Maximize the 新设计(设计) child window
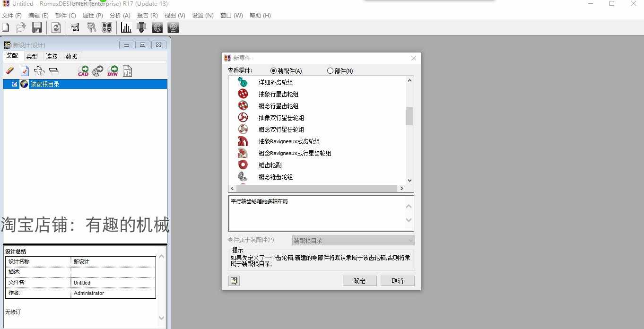Viewport: 644px width, 329px height. click(143, 45)
